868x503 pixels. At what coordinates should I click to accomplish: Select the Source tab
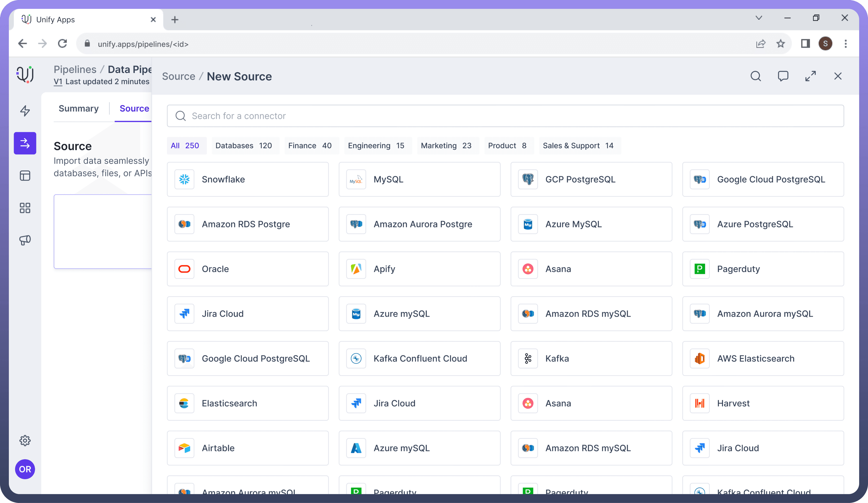click(x=134, y=108)
